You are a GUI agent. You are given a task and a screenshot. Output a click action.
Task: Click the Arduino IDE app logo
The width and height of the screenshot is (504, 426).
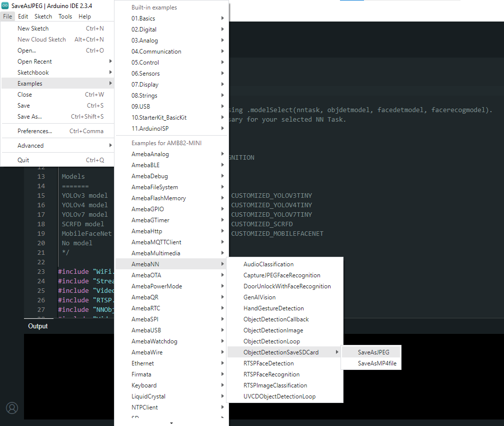[5, 6]
